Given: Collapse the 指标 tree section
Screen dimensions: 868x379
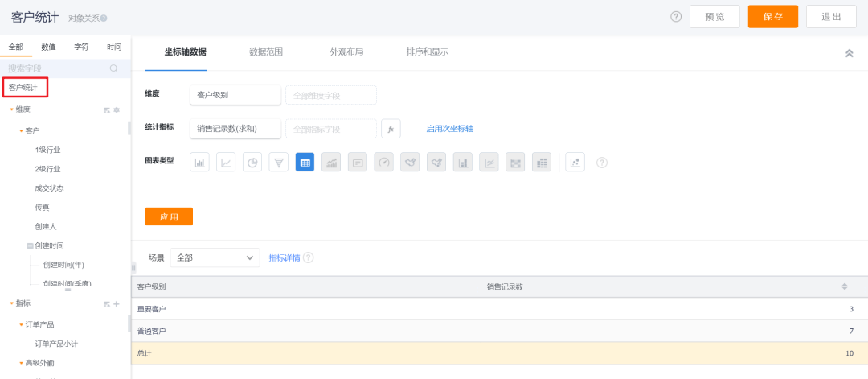Looking at the screenshot, I should coord(11,303).
